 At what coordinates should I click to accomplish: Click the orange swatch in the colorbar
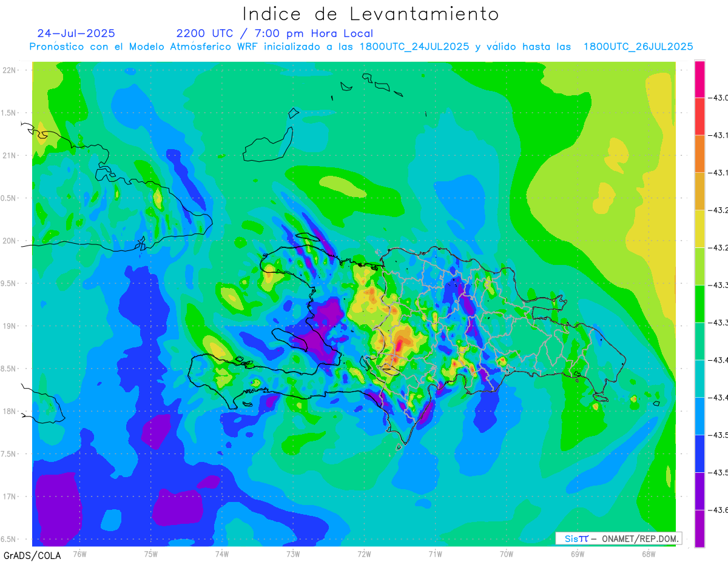(x=699, y=153)
